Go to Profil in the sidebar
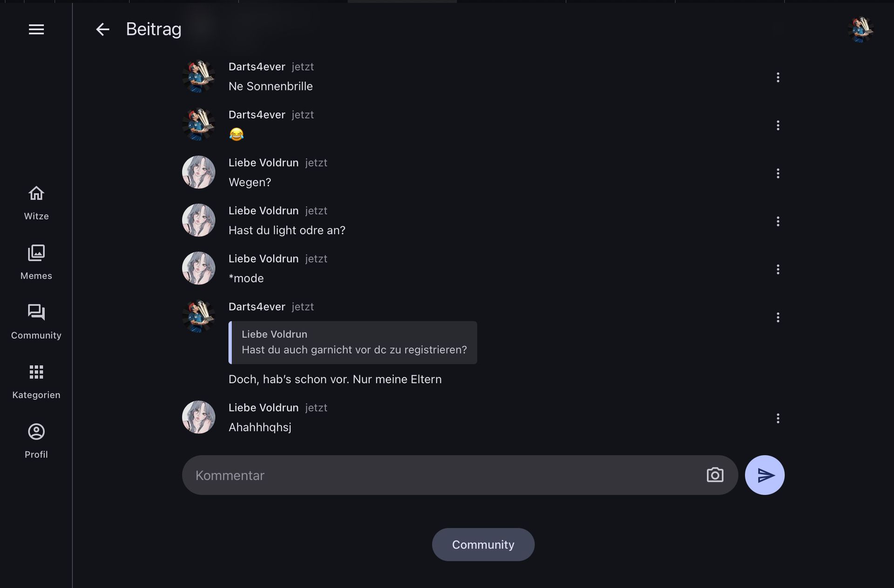The height and width of the screenshot is (588, 894). [x=36, y=441]
